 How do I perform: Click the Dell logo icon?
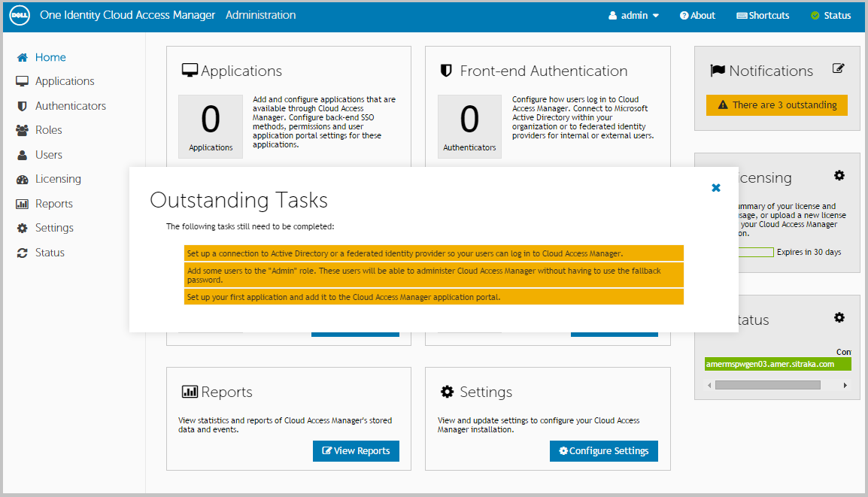19,15
